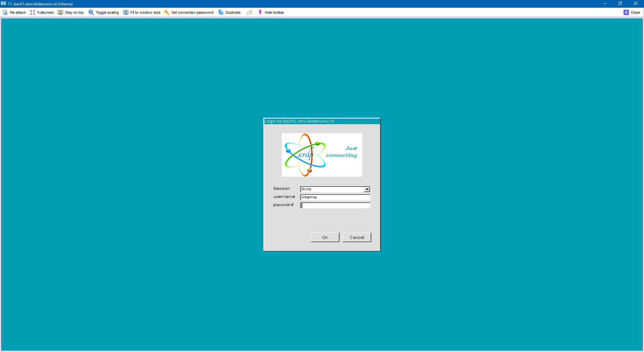The width and height of the screenshot is (644, 352).
Task: Open Set connection password
Action: (x=167, y=12)
